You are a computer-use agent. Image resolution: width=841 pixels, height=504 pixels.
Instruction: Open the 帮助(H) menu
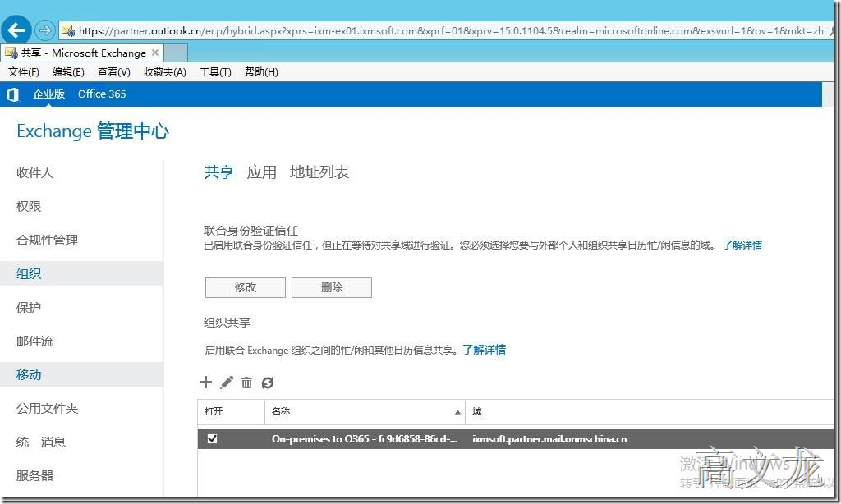261,72
